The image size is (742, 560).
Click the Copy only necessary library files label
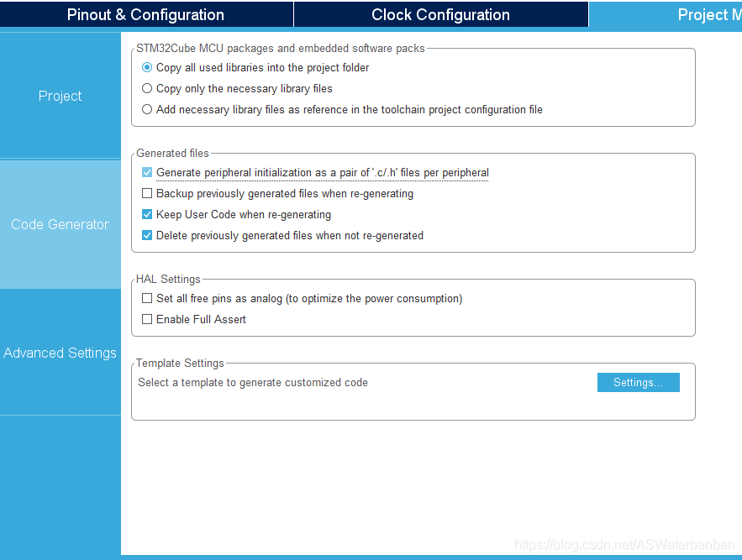pyautogui.click(x=245, y=89)
